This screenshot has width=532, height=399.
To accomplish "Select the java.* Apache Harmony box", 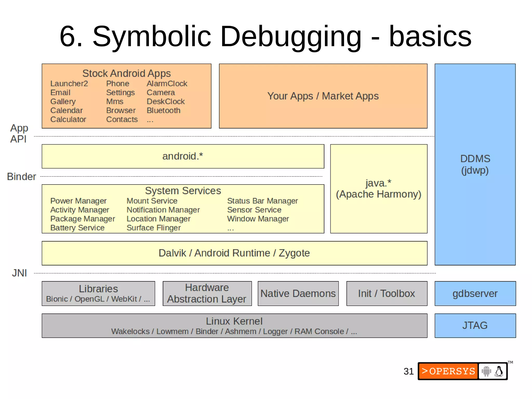I will pos(378,189).
